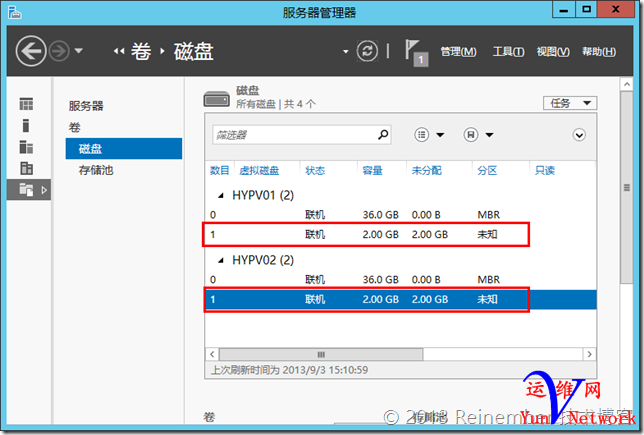Collapse the HYPV02 (2) group

click(221, 260)
